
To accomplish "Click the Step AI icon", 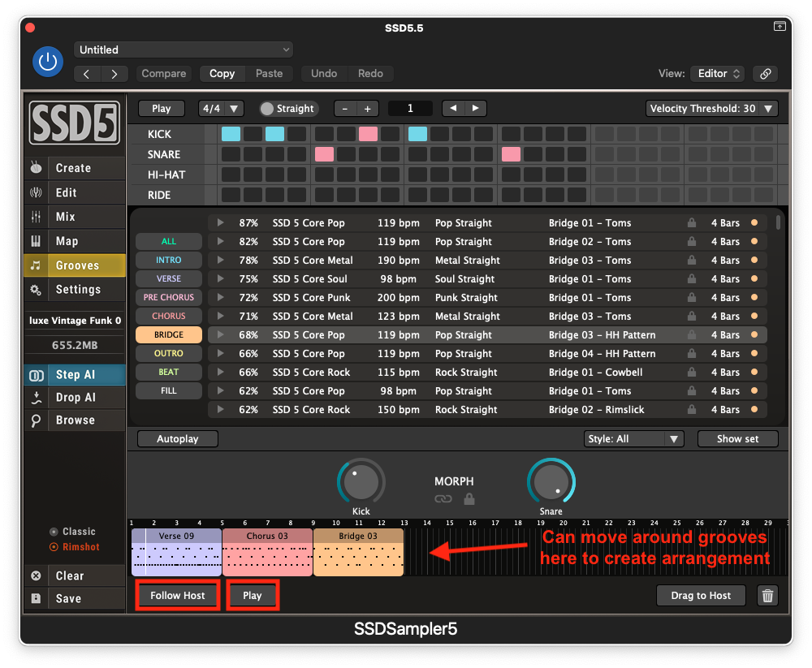I will click(37, 375).
